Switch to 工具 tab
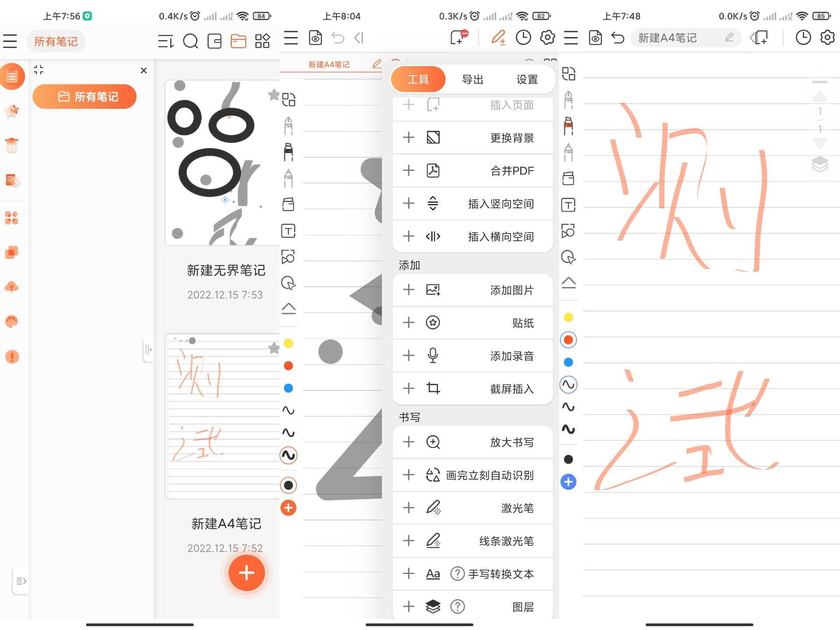The height and width of the screenshot is (630, 840). [418, 80]
